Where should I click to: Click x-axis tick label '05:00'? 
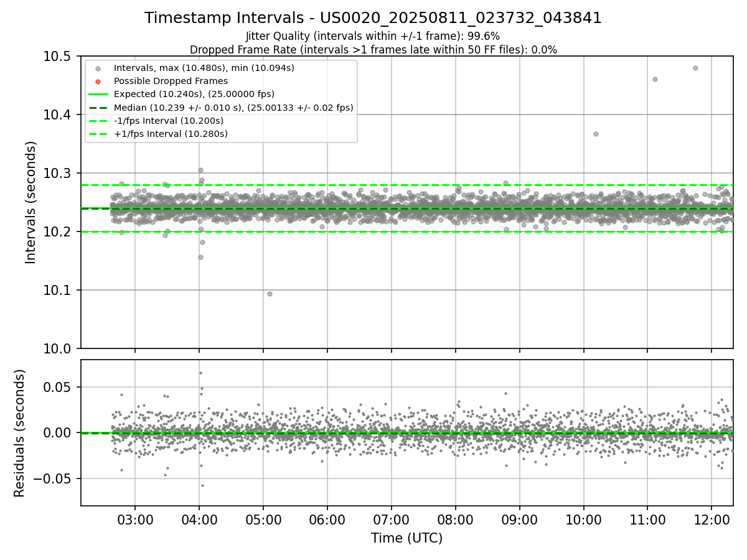tap(263, 519)
